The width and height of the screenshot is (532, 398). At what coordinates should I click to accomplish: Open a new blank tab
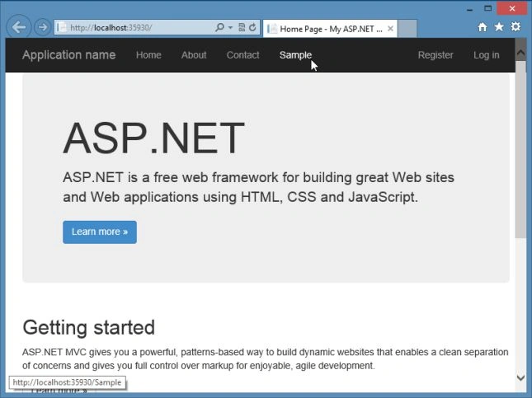(x=407, y=29)
